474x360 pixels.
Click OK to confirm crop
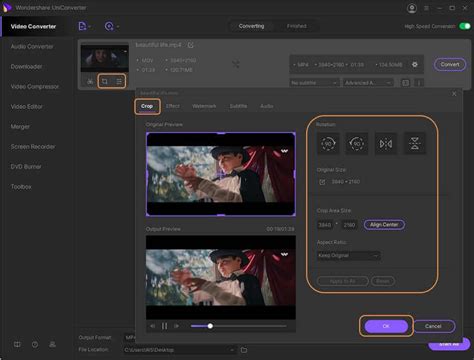click(x=386, y=326)
